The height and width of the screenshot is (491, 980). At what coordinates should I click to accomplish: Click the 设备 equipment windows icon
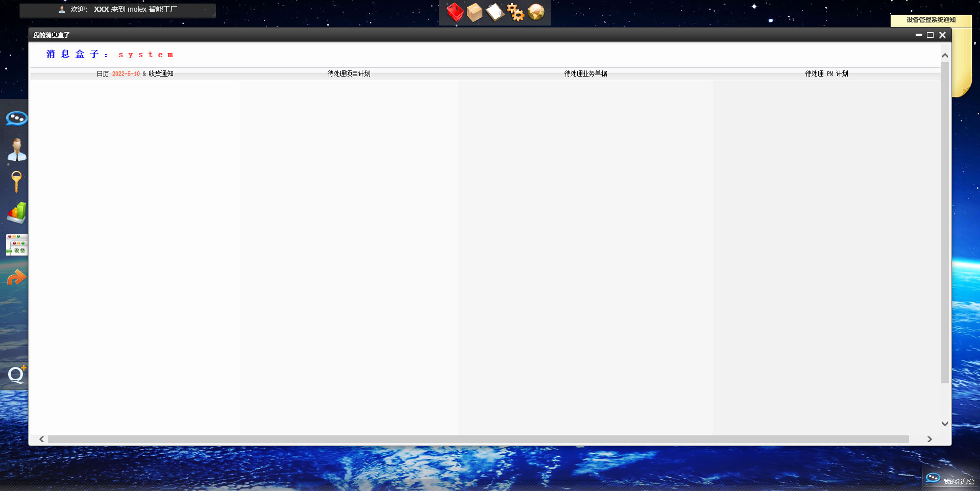coord(17,245)
